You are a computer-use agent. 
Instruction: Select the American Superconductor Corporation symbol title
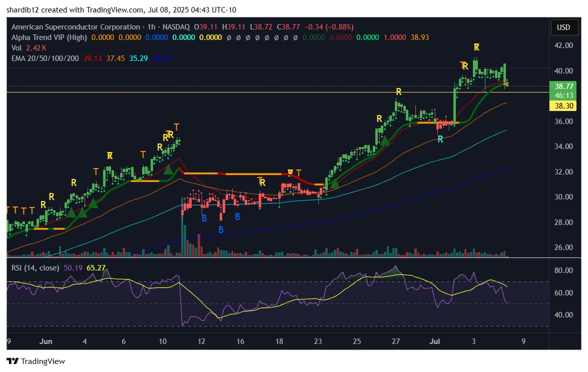coord(76,27)
